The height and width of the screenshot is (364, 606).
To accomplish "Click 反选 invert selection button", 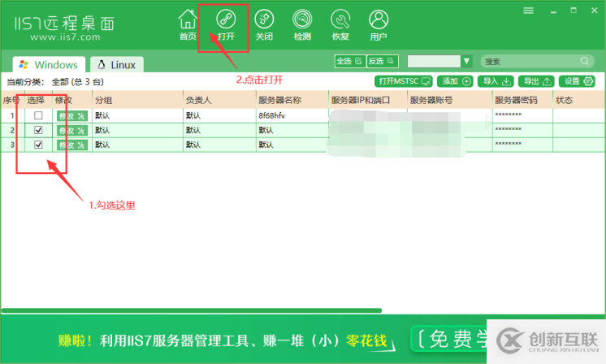I will pyautogui.click(x=382, y=61).
